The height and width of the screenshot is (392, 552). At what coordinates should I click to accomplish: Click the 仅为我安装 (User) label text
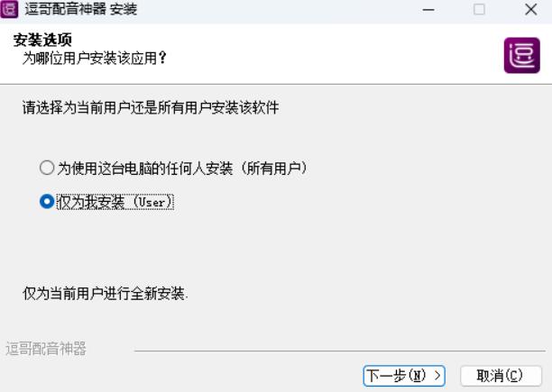tap(115, 202)
